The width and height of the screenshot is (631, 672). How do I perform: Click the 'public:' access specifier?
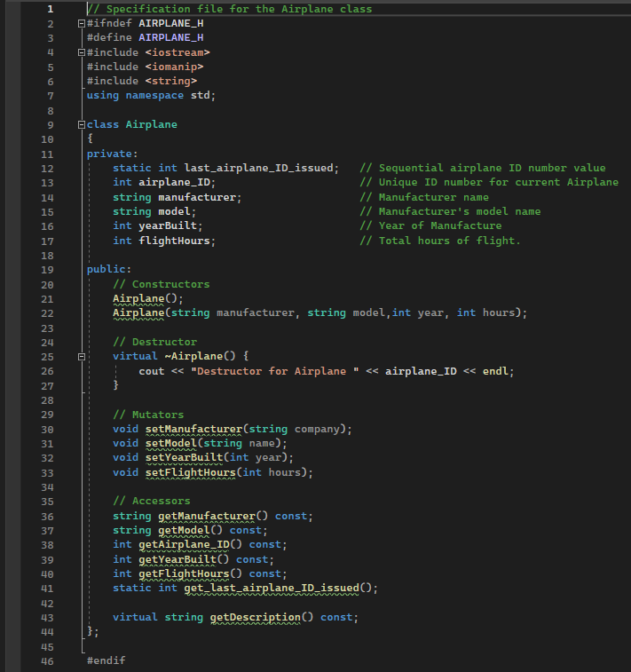click(x=109, y=269)
